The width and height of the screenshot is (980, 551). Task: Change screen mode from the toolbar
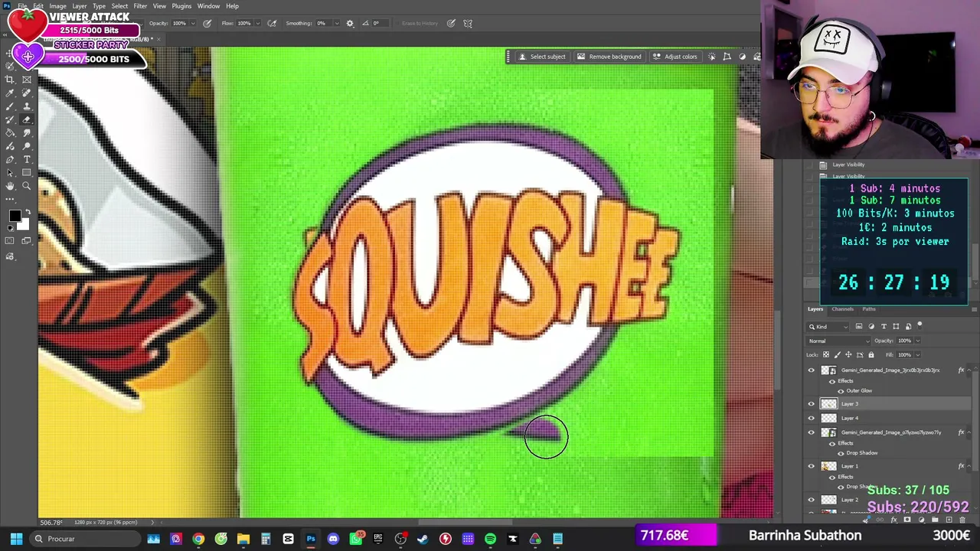tap(27, 241)
